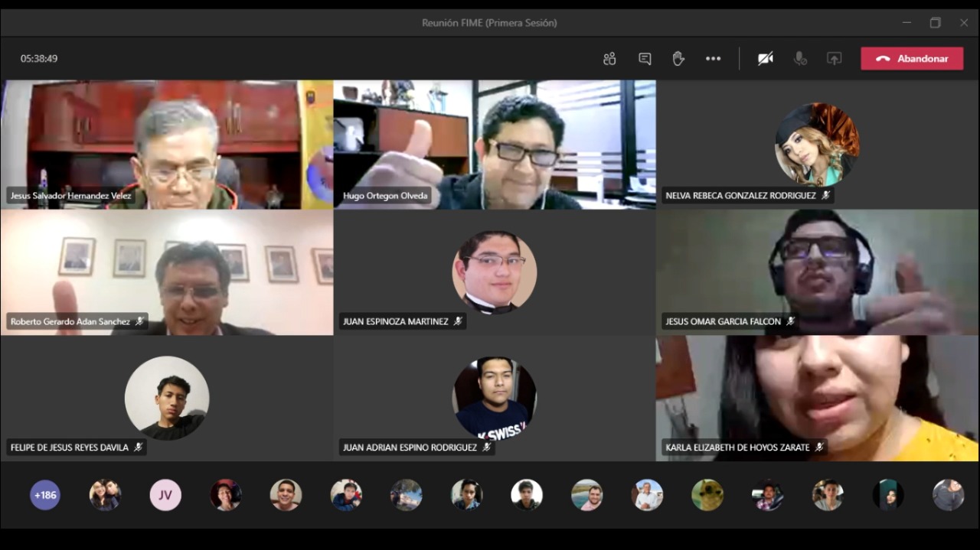Click the Abandonar button to leave

point(911,59)
